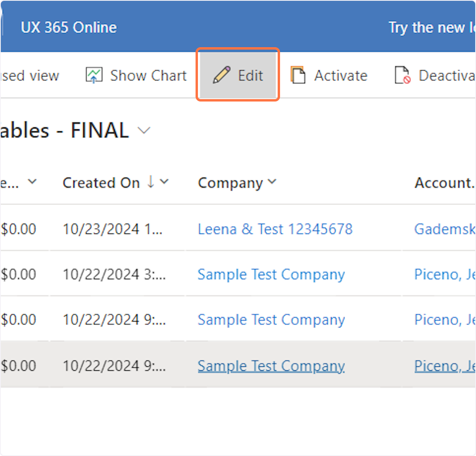Click the Show Chart label
Image resolution: width=476 pixels, height=456 pixels.
point(148,75)
